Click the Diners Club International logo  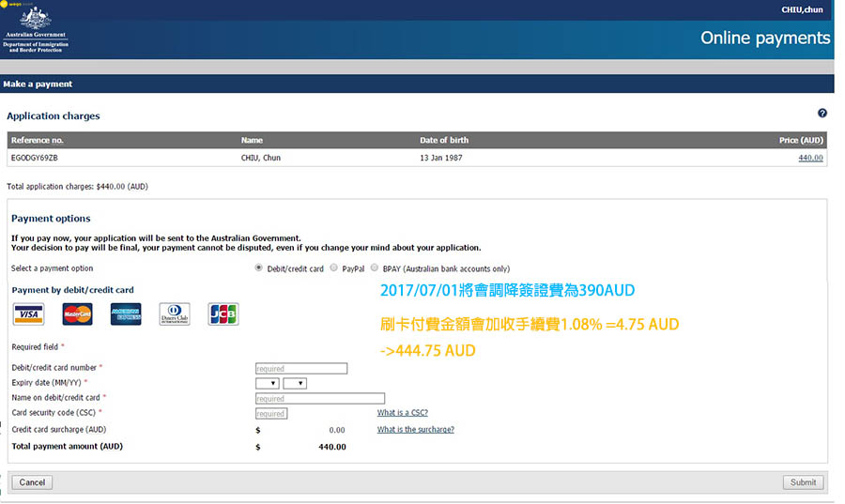click(175, 314)
